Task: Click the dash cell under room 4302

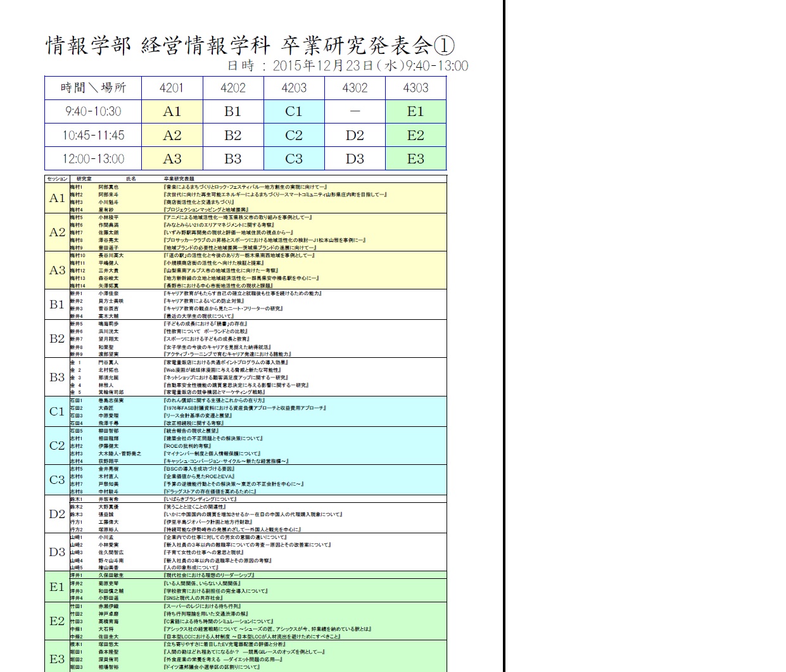Action: coord(355,111)
